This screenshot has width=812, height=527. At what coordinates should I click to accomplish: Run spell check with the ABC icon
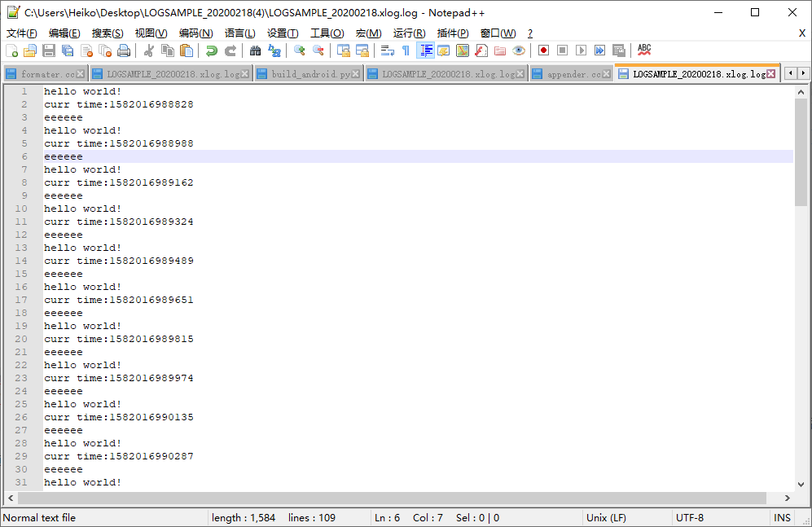[643, 51]
